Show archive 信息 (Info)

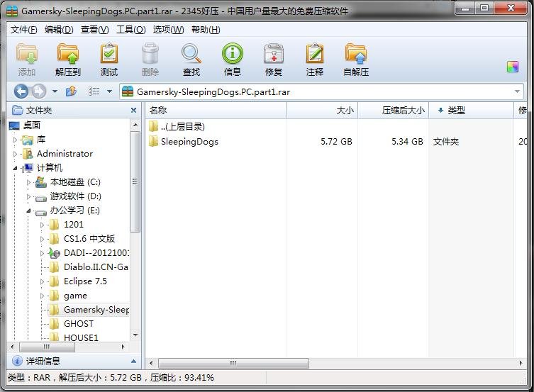click(233, 60)
